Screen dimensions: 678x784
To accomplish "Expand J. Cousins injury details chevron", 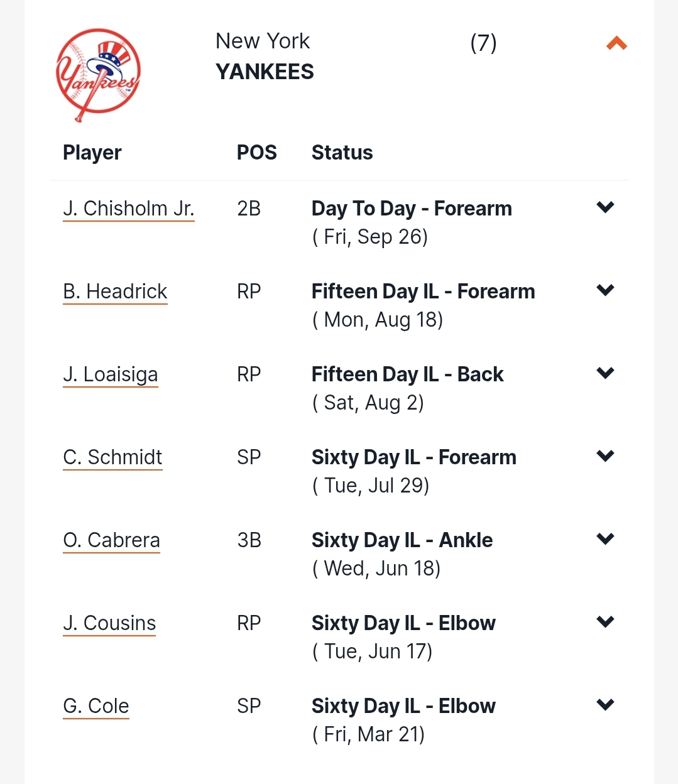I will (x=605, y=622).
